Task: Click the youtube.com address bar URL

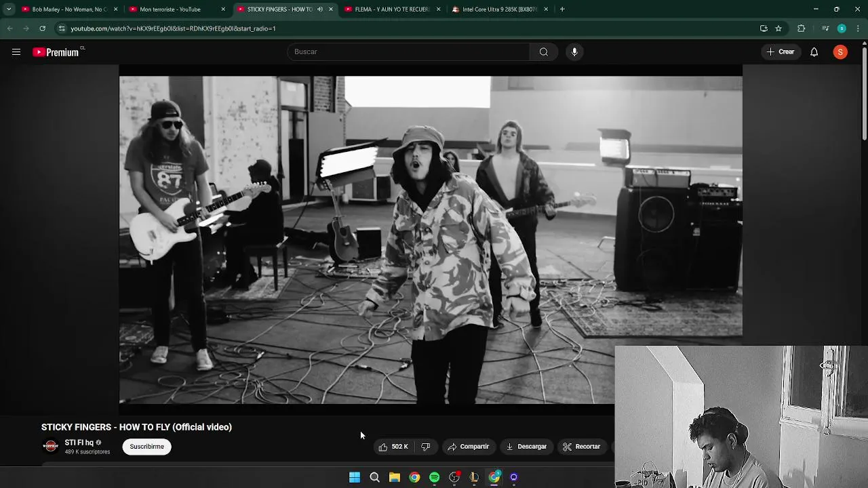Action: (x=173, y=28)
